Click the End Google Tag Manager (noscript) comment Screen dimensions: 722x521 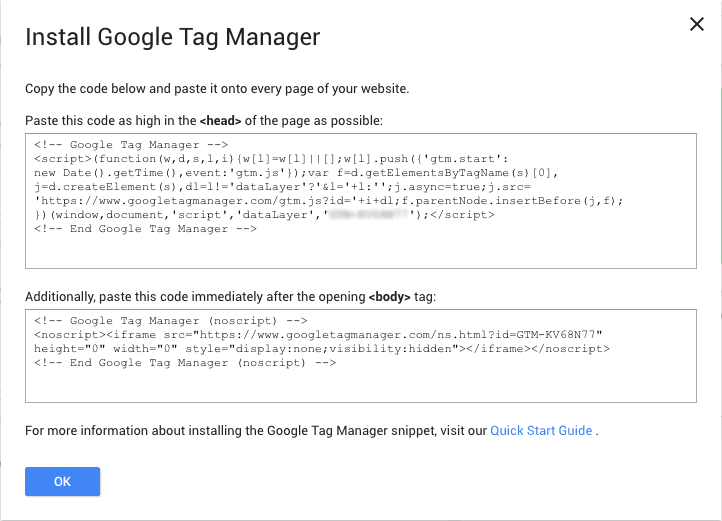(x=185, y=362)
